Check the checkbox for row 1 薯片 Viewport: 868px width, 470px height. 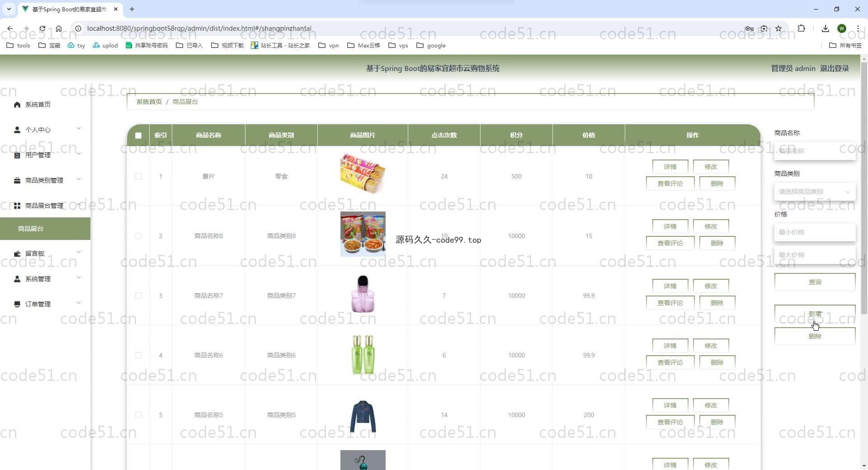tap(138, 176)
